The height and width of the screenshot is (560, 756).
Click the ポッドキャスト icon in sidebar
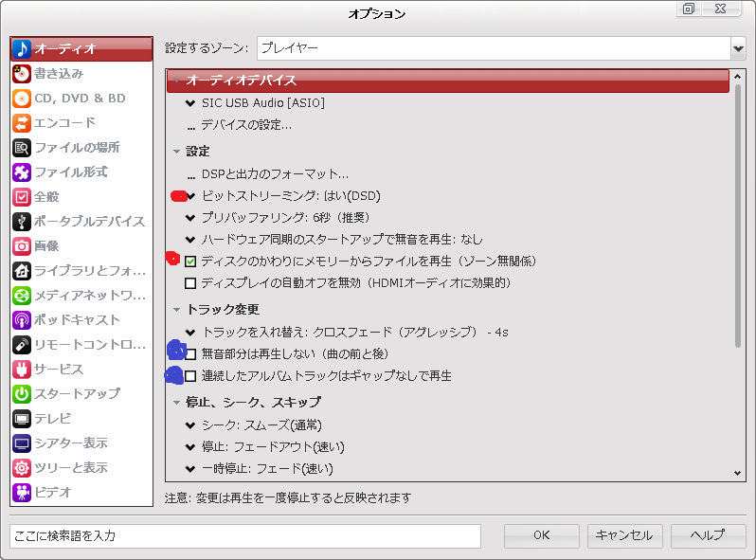22,319
